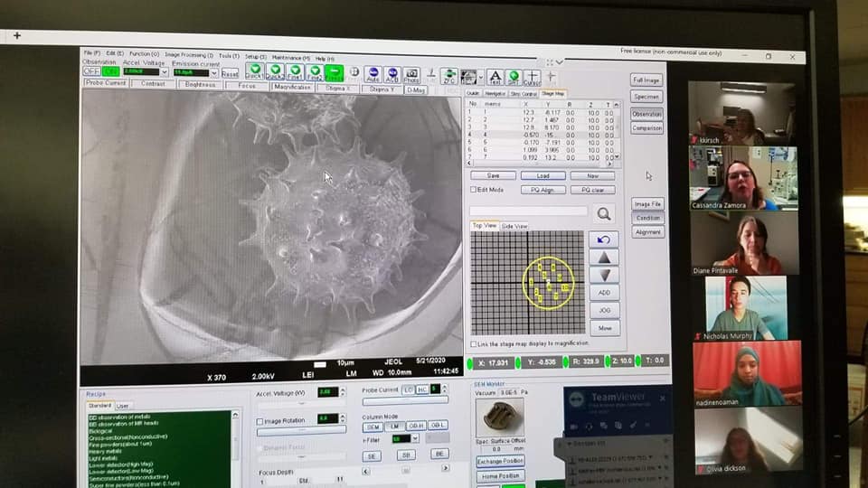This screenshot has height=488, width=868.
Task: Expand the chevron at toolbar top right
Action: tap(560, 62)
